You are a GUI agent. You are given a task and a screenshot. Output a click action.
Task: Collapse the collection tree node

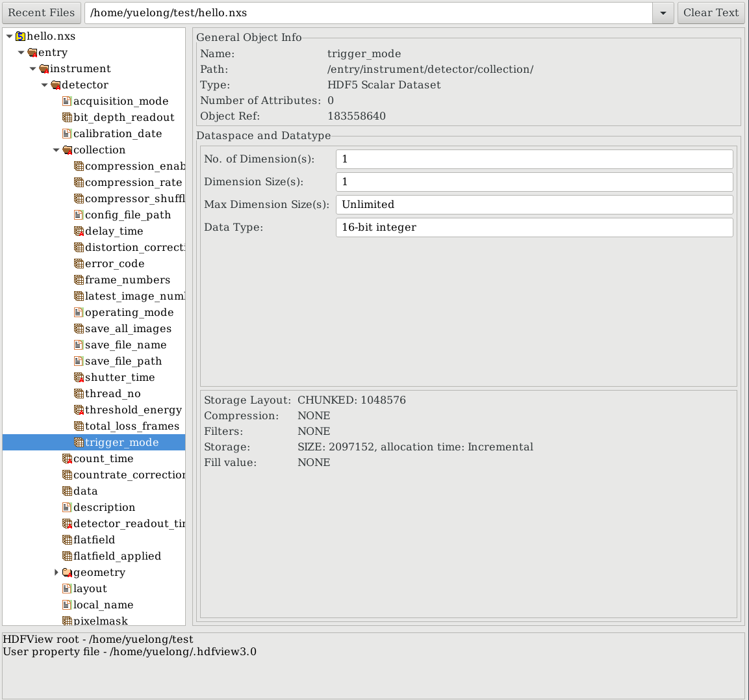56,150
